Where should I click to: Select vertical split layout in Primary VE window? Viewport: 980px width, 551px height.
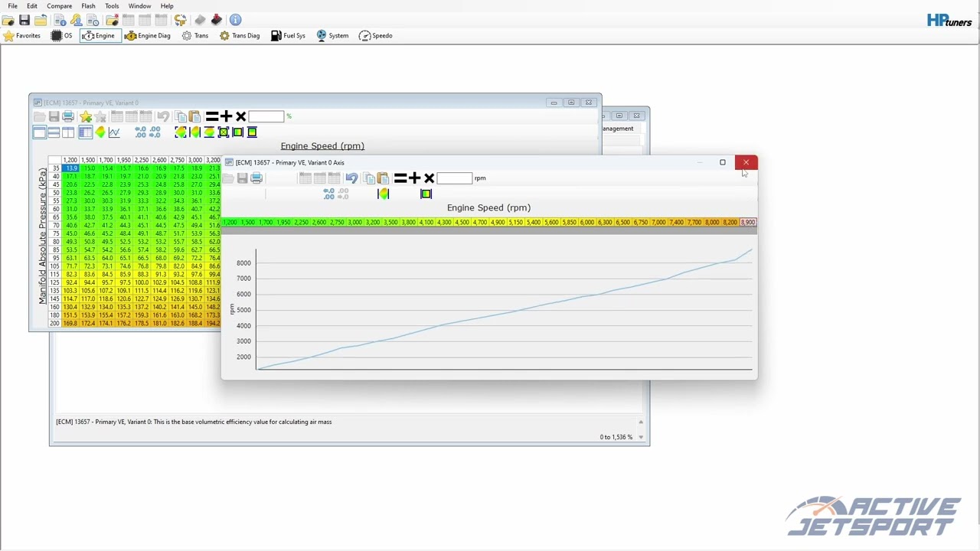[68, 132]
